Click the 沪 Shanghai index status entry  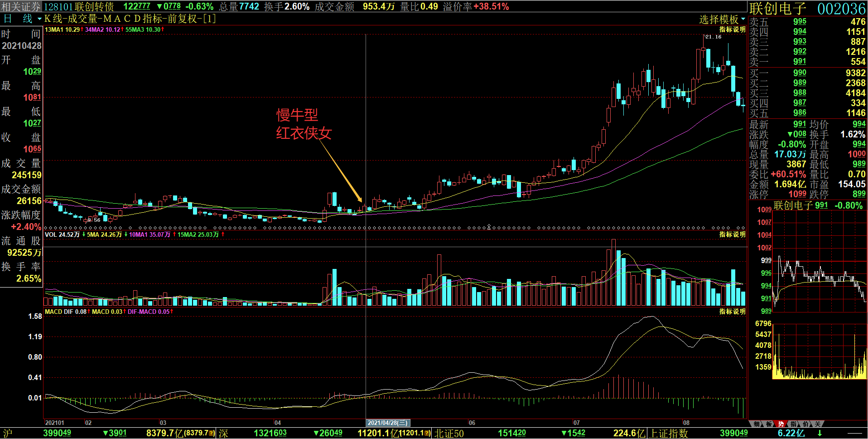(8, 433)
